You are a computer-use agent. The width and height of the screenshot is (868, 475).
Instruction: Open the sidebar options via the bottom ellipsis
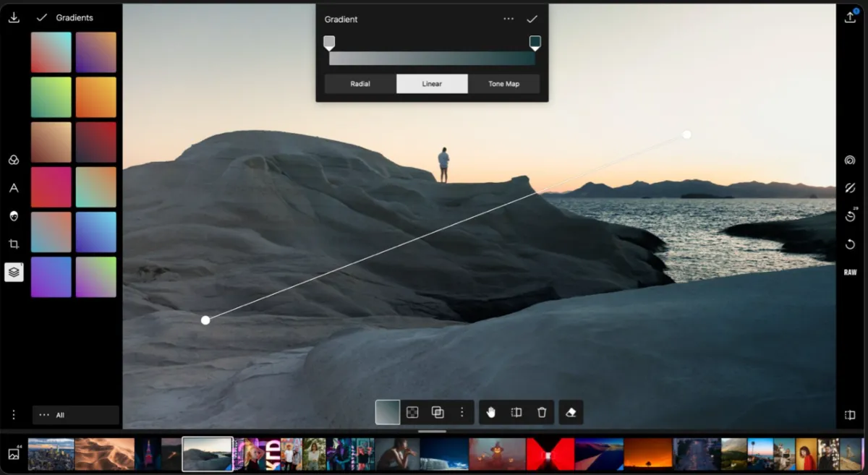13,414
